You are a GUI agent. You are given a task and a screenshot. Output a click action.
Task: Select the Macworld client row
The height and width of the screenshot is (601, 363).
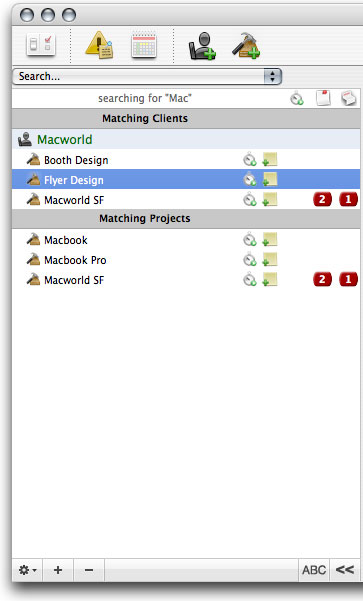tap(186, 139)
